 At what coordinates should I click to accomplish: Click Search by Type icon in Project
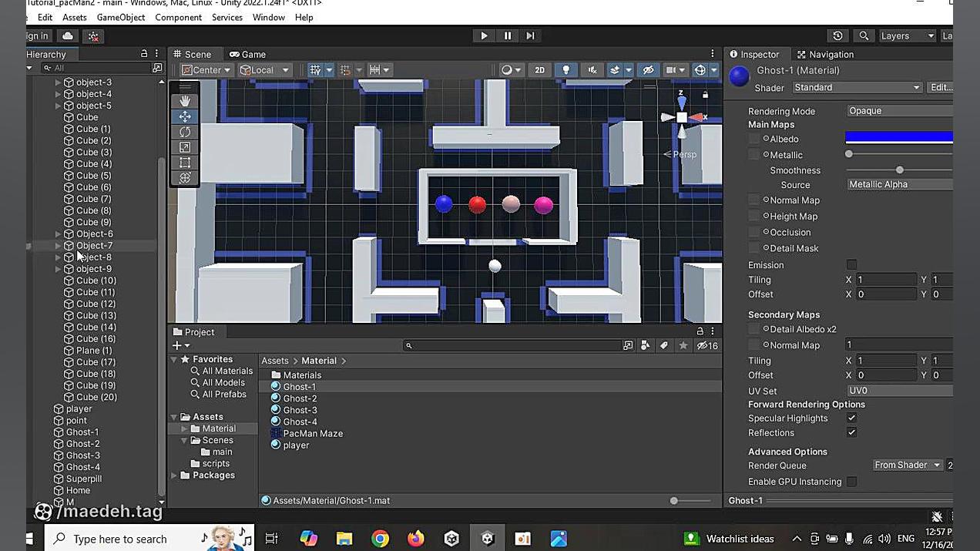pos(646,346)
